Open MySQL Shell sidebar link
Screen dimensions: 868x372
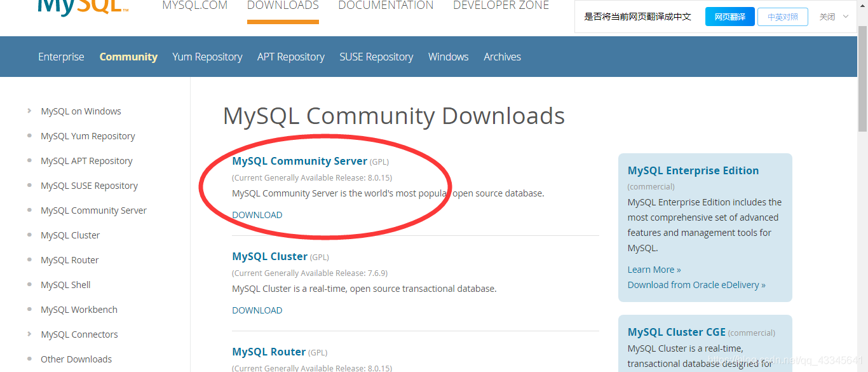point(65,285)
